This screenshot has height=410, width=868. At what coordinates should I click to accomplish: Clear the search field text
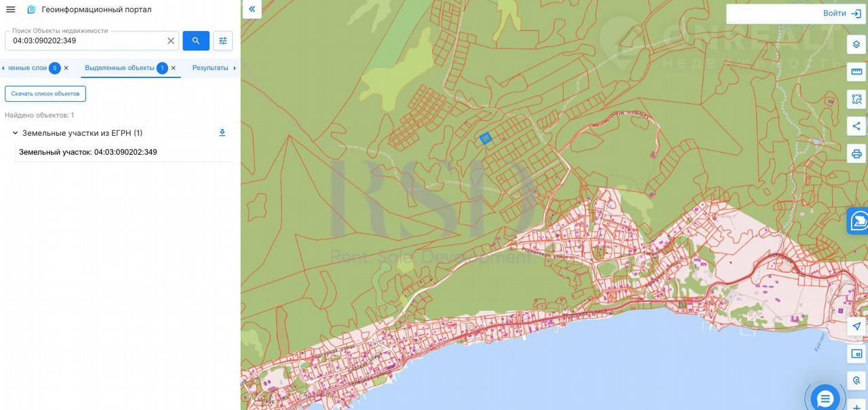[171, 41]
